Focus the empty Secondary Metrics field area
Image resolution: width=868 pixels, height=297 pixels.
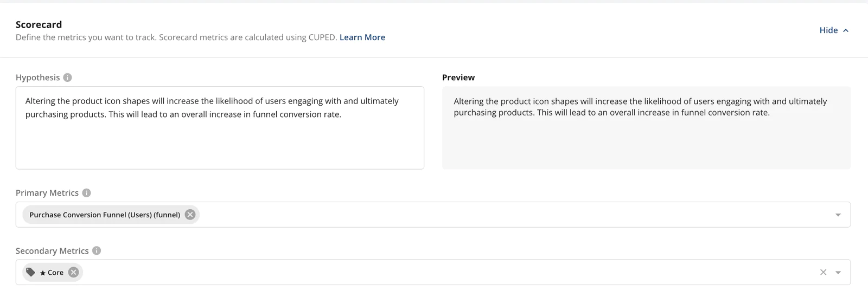point(434,273)
